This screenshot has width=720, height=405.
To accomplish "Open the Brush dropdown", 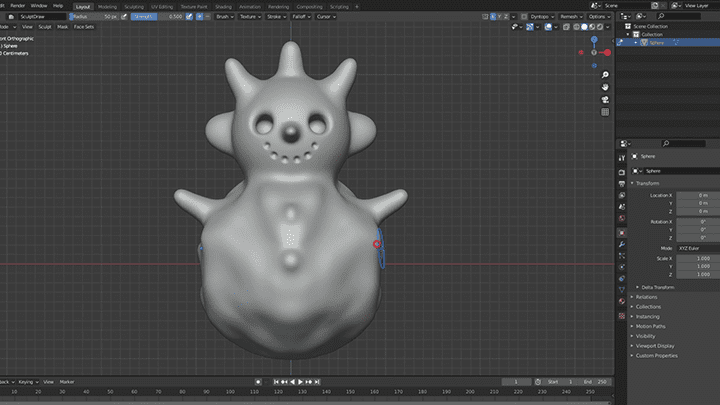I will [225, 17].
